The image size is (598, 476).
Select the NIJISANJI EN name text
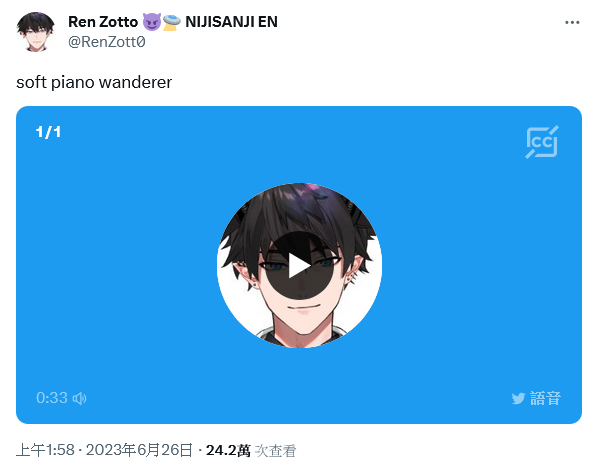tap(231, 22)
